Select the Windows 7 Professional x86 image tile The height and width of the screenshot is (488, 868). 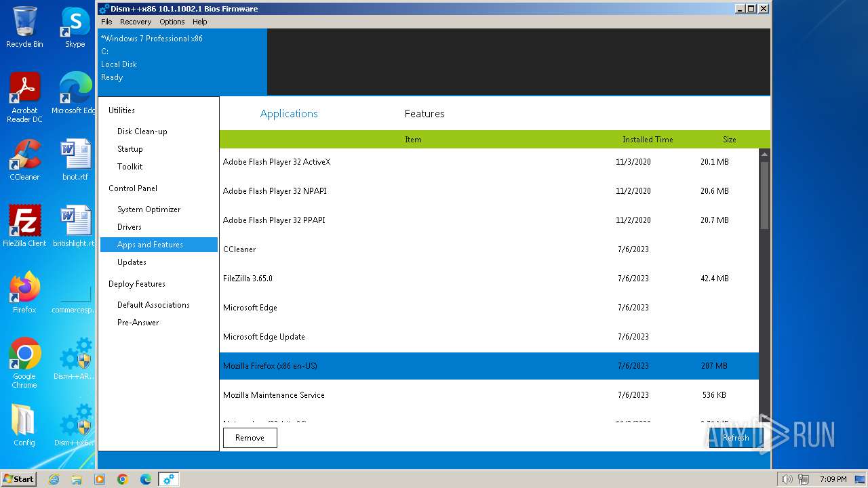point(182,62)
